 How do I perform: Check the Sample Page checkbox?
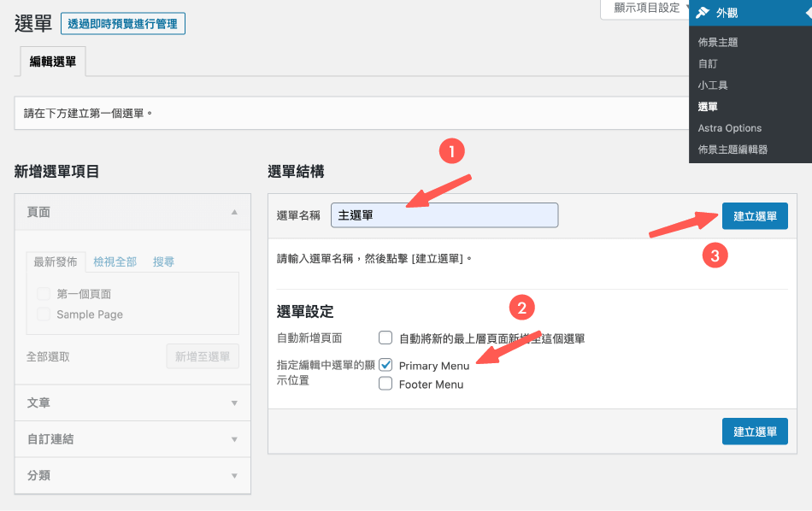coord(44,314)
